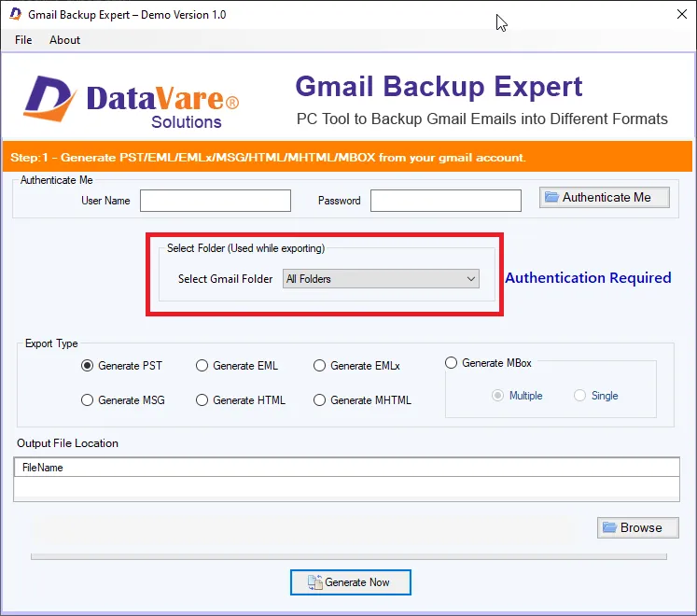Image resolution: width=697 pixels, height=616 pixels.
Task: Click the document icon on Generate Now
Action: (x=314, y=582)
